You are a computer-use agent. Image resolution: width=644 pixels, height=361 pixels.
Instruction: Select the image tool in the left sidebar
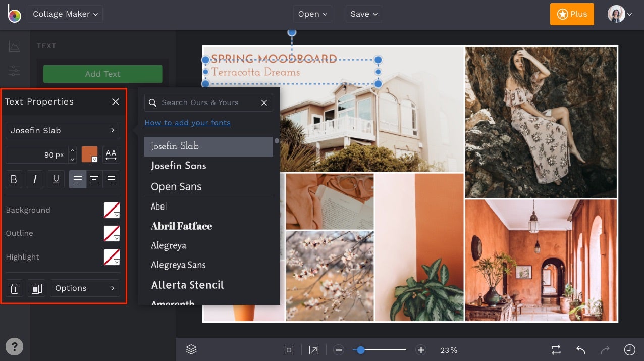coord(15,46)
